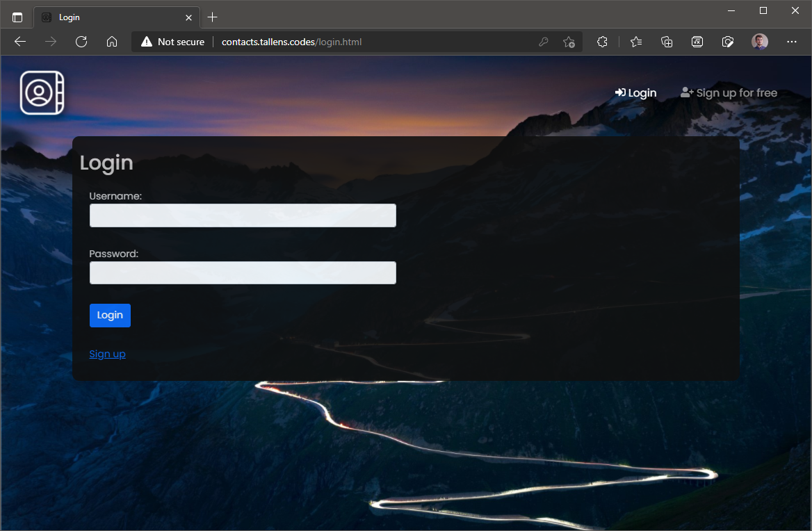Open the Favorites list icon
Screen dimensions: 812x531
635,42
